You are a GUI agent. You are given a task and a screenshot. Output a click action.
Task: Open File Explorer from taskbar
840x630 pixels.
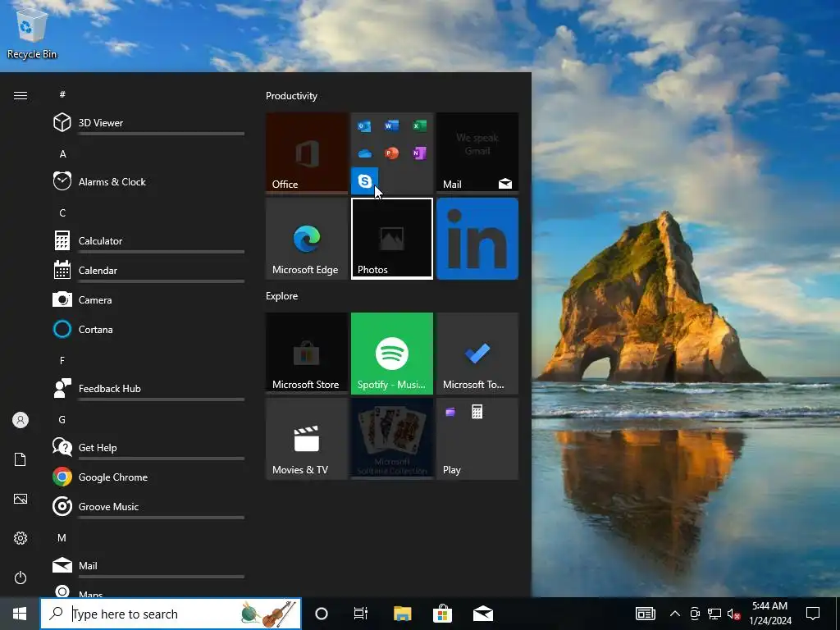coord(402,614)
